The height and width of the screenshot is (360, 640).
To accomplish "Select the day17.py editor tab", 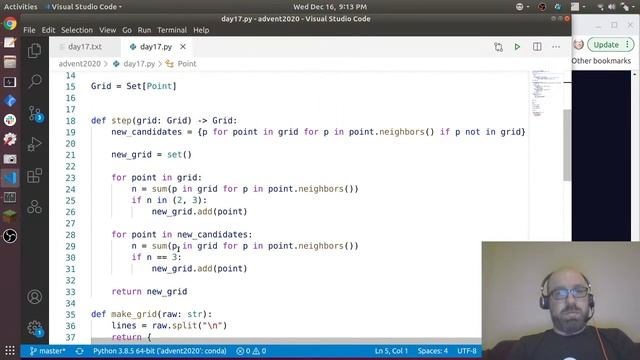I will click(155, 47).
